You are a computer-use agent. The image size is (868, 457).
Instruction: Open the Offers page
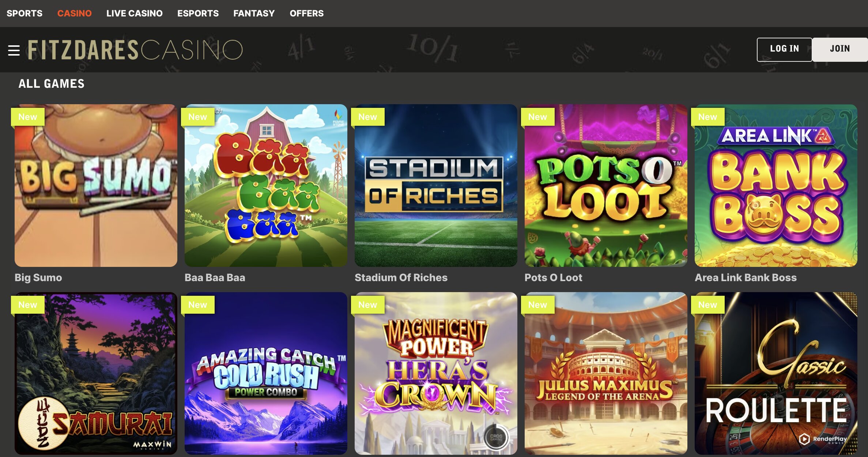(306, 14)
